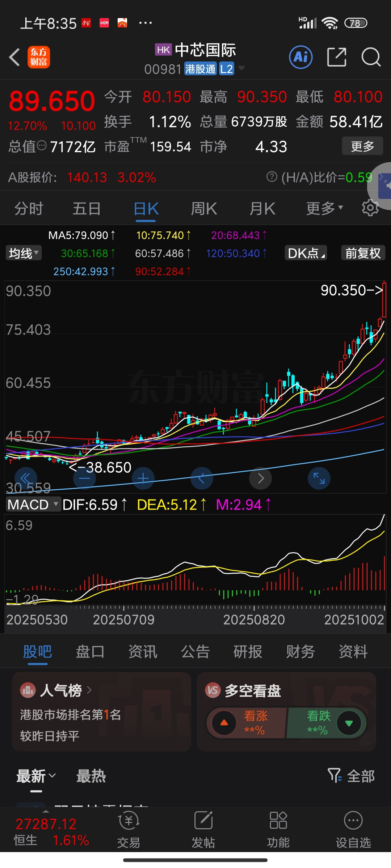This screenshot has width=391, height=868.
Task: Select the 股吧 tab
Action: coord(38,652)
